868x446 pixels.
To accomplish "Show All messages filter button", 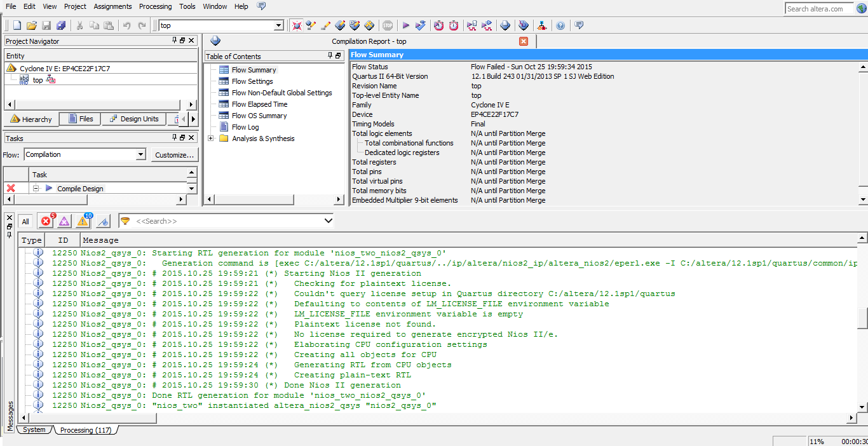I will [25, 222].
